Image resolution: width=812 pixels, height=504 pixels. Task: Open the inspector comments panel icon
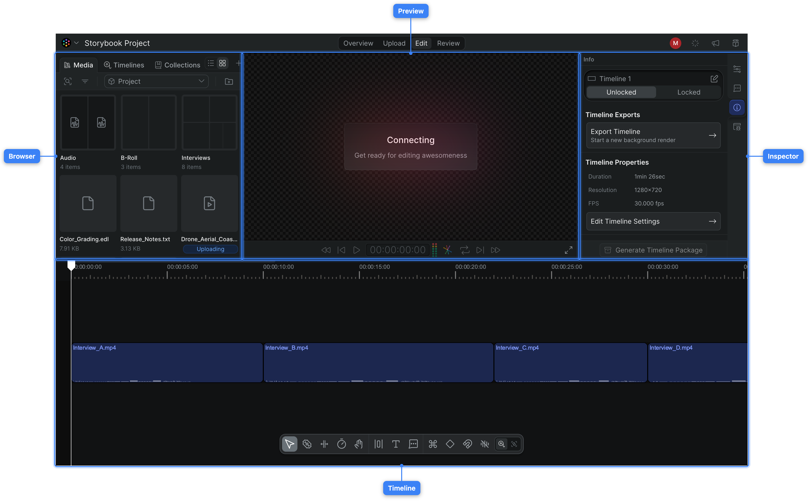coord(737,88)
